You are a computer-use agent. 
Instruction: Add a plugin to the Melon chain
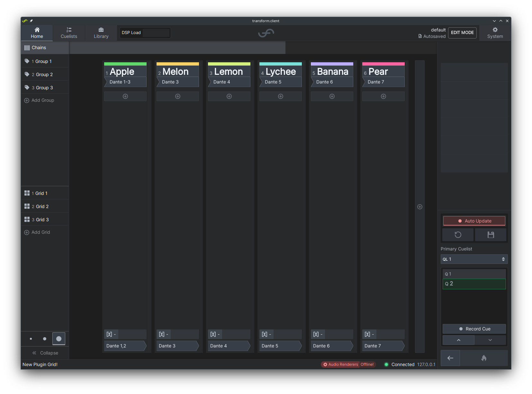coord(178,96)
